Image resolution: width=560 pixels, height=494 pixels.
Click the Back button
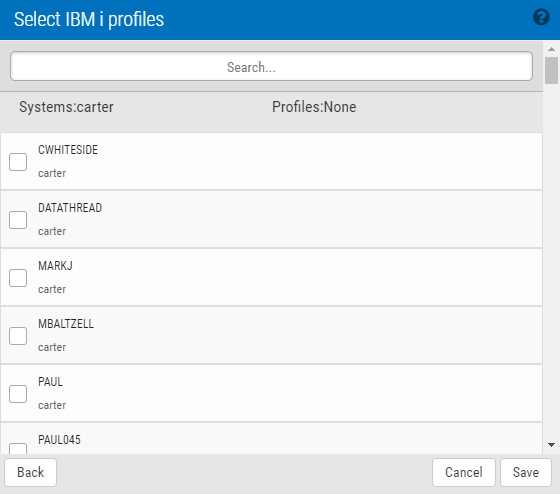[x=30, y=472]
